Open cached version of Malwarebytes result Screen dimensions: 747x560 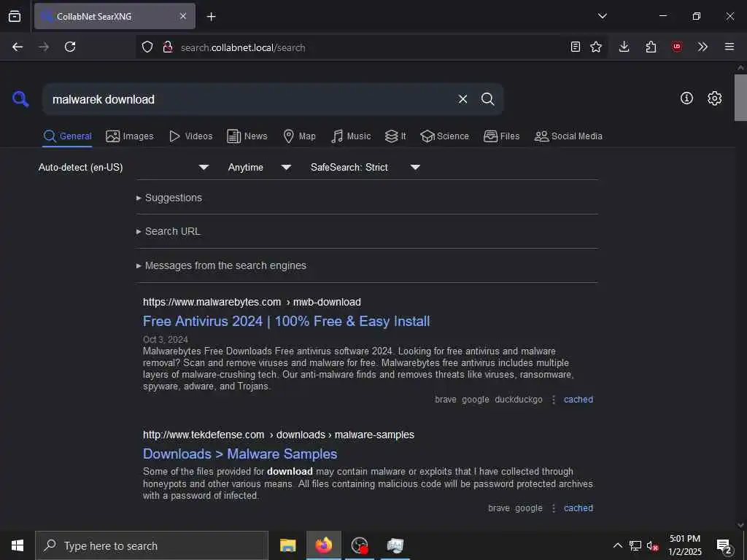pos(578,400)
